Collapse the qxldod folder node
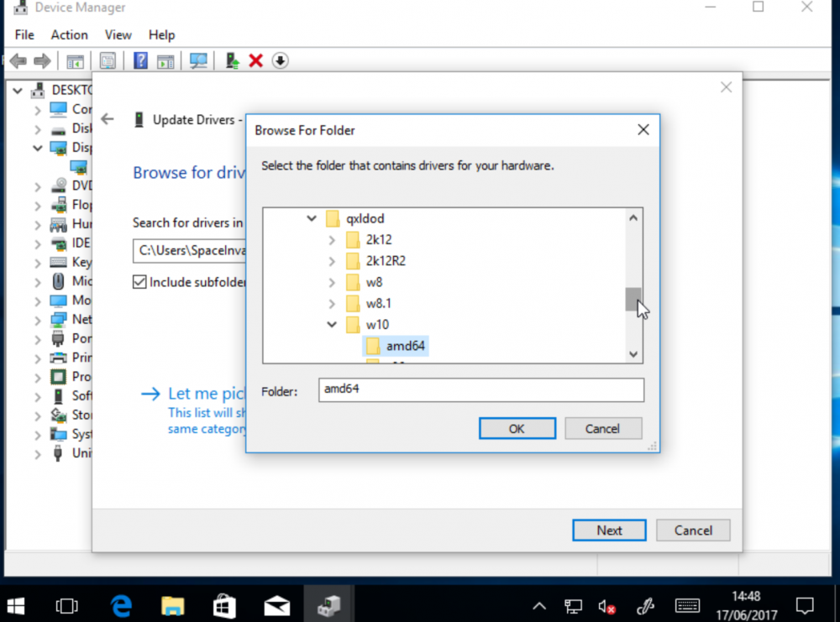The width and height of the screenshot is (840, 622). (312, 218)
